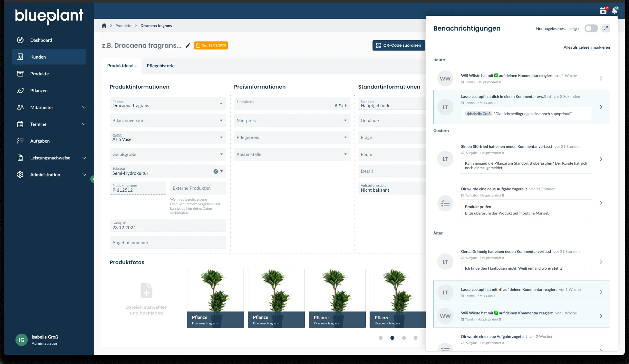
Task: Expand the Termine menu chevron
Action: [84, 124]
